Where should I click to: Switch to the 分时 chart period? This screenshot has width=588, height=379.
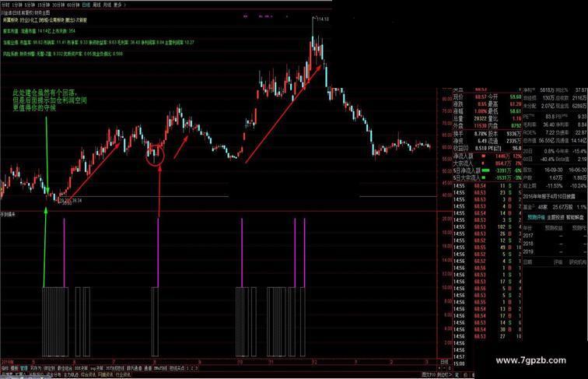[5, 5]
